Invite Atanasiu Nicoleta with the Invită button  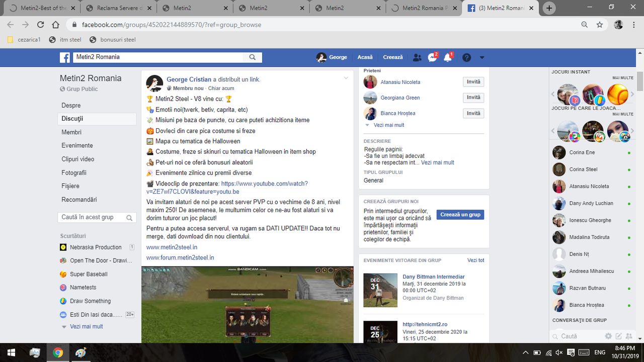point(473,82)
